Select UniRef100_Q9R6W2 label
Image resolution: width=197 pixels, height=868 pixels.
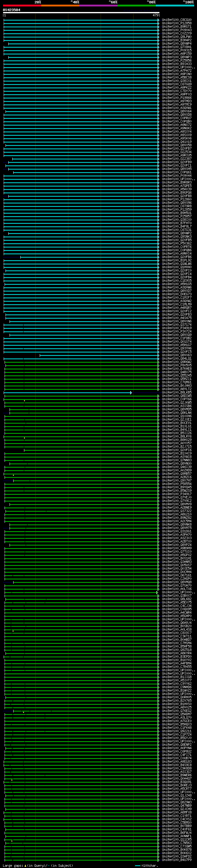tap(176, 362)
